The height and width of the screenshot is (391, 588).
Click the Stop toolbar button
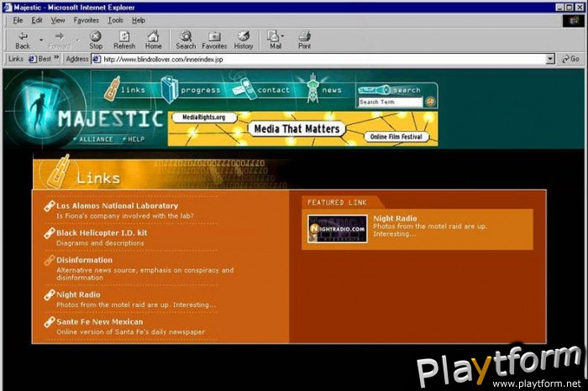coord(96,40)
